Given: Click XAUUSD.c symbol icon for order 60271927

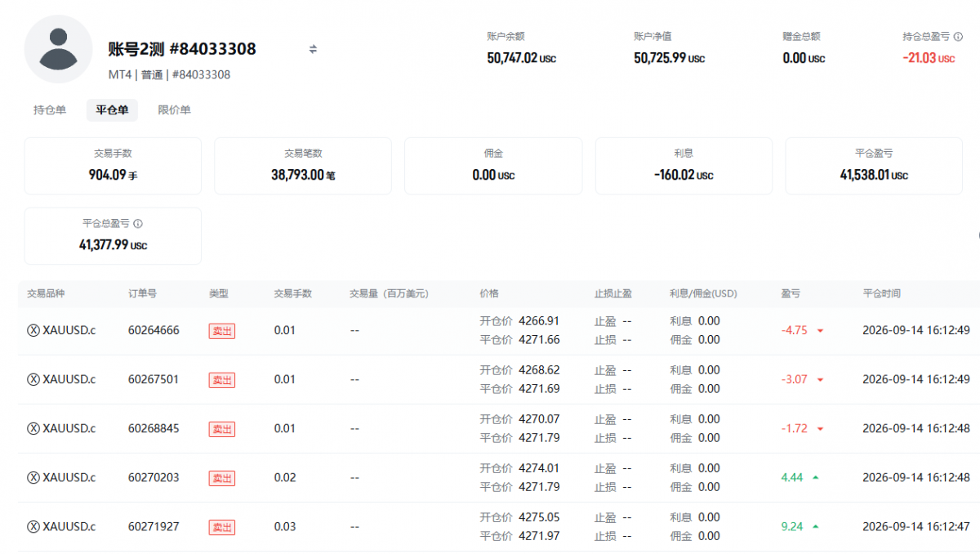Looking at the screenshot, I should tap(33, 526).
